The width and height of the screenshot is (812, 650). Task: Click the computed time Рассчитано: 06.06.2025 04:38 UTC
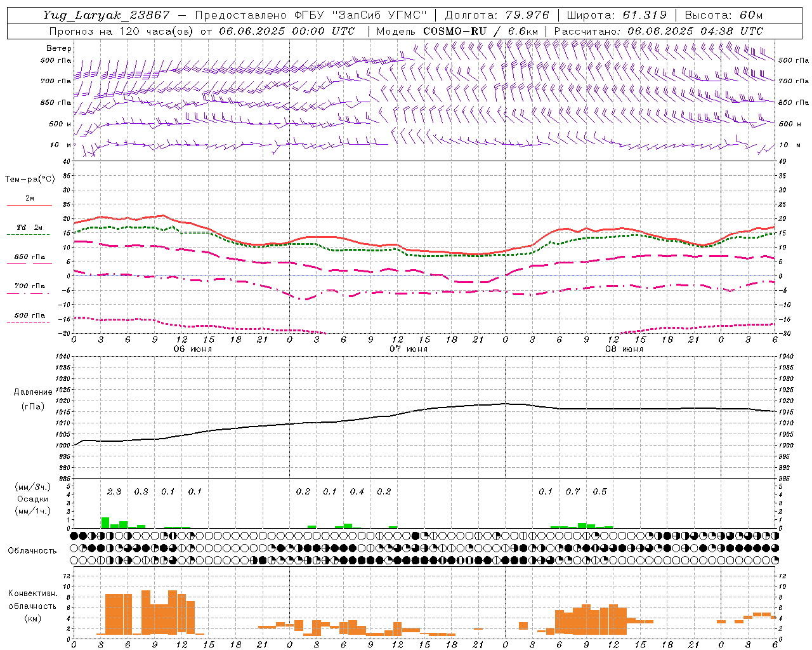658,31
